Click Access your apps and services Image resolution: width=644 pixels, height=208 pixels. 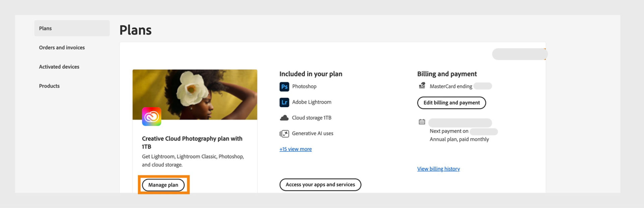pos(320,185)
